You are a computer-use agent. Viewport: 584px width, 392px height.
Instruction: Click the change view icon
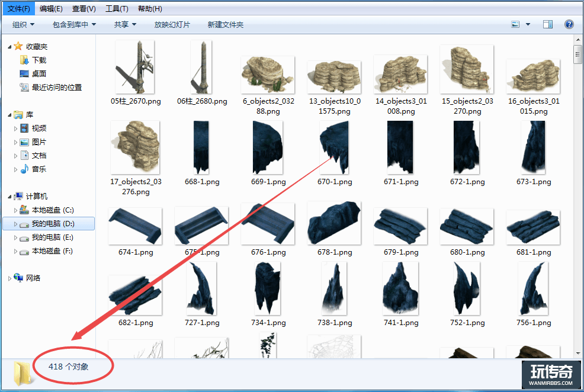(515, 24)
